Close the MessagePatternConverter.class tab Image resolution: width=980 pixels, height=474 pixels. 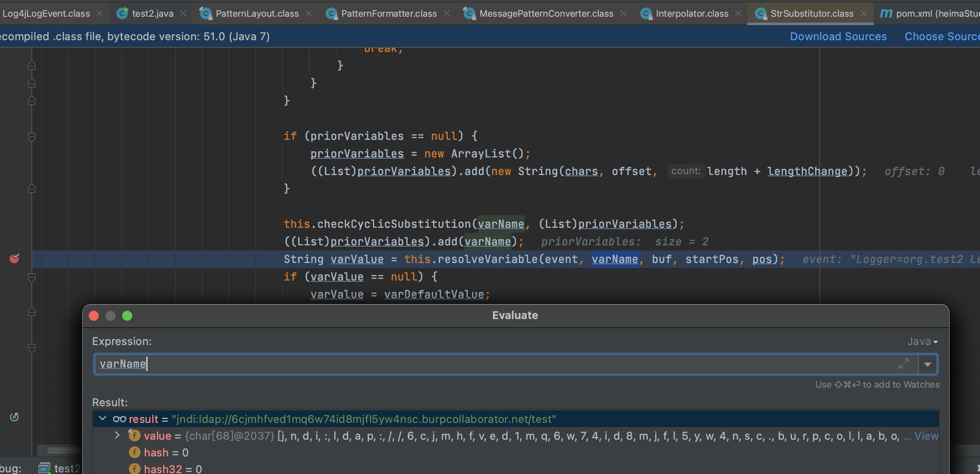[623, 13]
